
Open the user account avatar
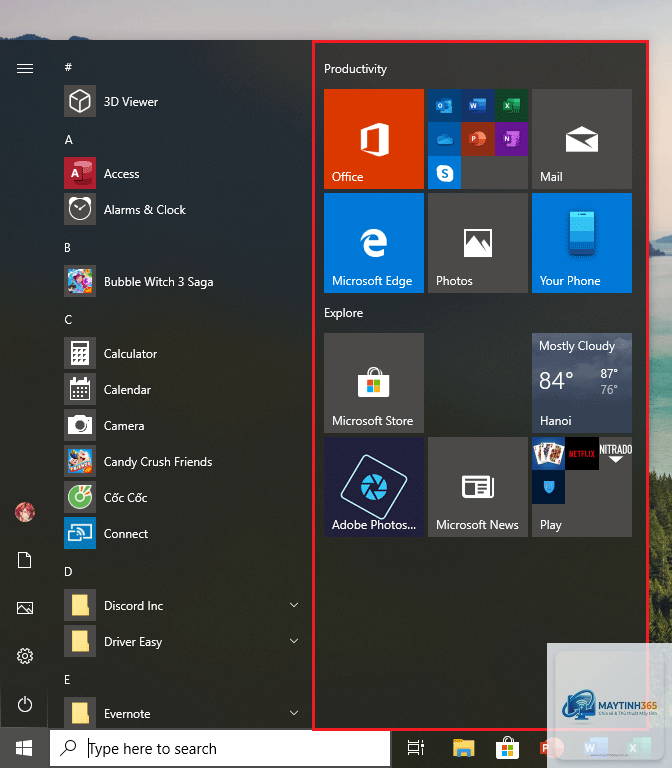point(25,512)
